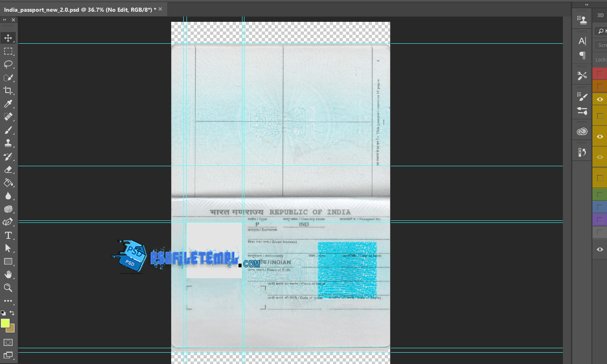
Task: Select the Sponge tool
Action: tap(8, 209)
